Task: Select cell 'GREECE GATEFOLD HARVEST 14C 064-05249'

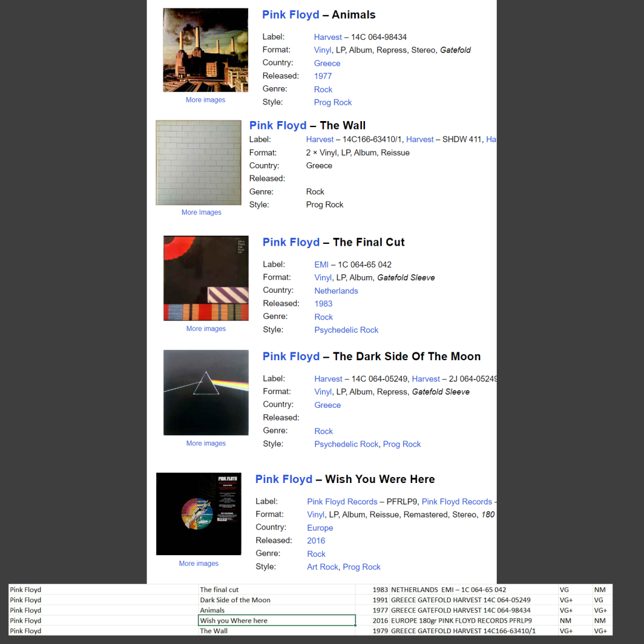Action: tap(473, 600)
